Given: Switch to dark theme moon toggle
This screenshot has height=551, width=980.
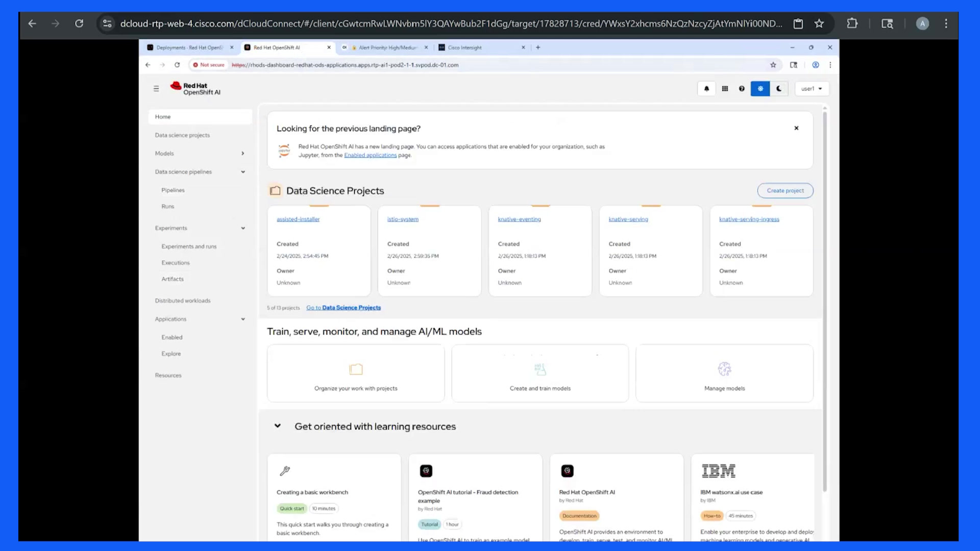Looking at the screenshot, I should click(x=779, y=89).
